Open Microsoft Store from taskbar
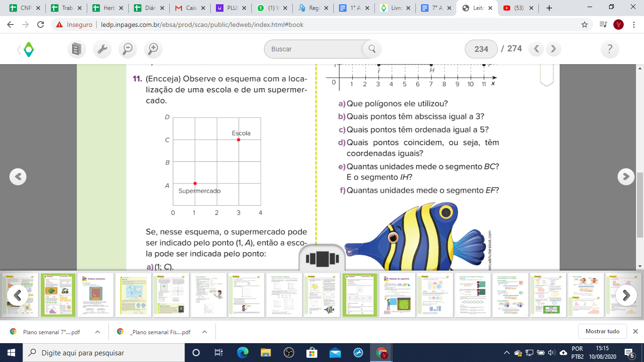The height and width of the screenshot is (362, 644). 312,353
